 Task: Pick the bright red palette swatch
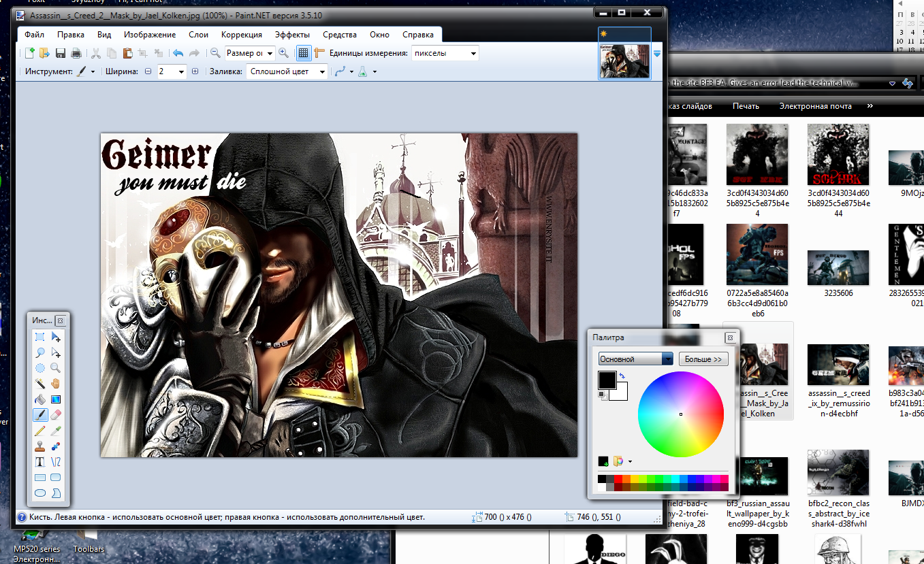[x=618, y=480]
